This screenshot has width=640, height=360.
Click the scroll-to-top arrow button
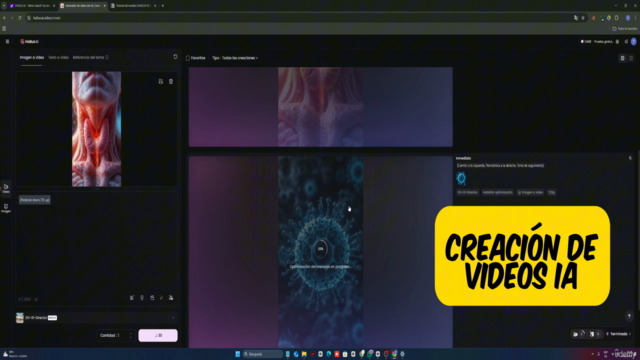629,316
